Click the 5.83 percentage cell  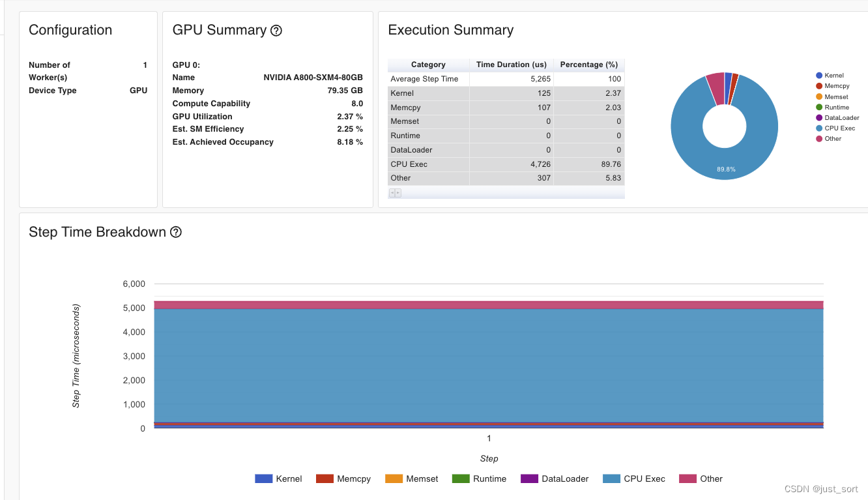tap(589, 178)
